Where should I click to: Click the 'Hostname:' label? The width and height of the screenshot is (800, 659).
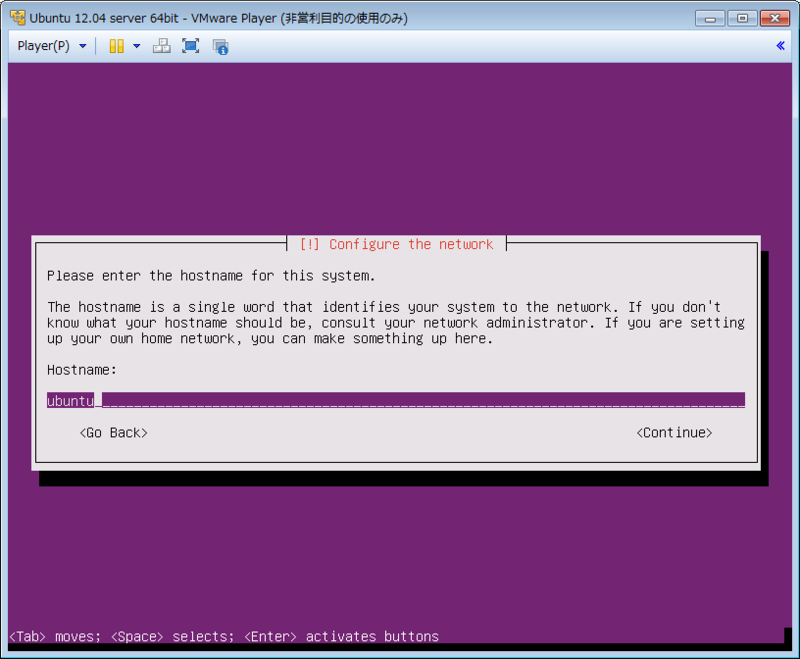click(82, 370)
